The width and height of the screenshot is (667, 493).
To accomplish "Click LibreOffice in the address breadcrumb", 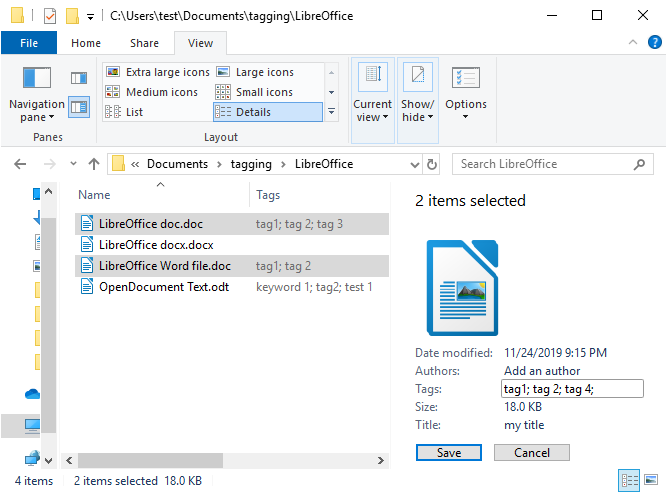I will click(324, 164).
